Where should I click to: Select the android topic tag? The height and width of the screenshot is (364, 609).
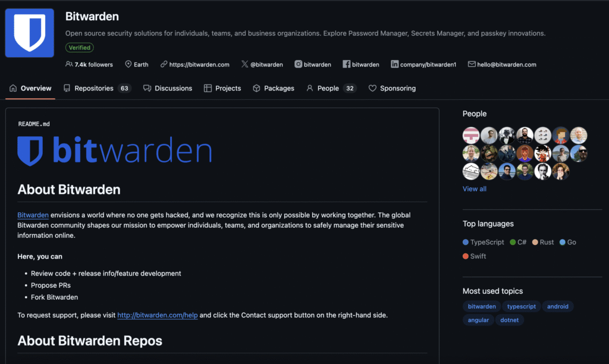coord(558,306)
